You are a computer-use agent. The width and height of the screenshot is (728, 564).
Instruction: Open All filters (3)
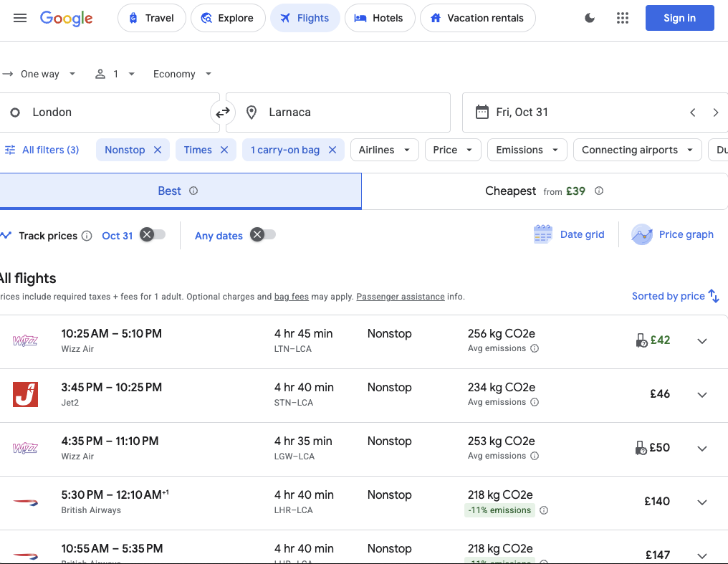point(42,150)
